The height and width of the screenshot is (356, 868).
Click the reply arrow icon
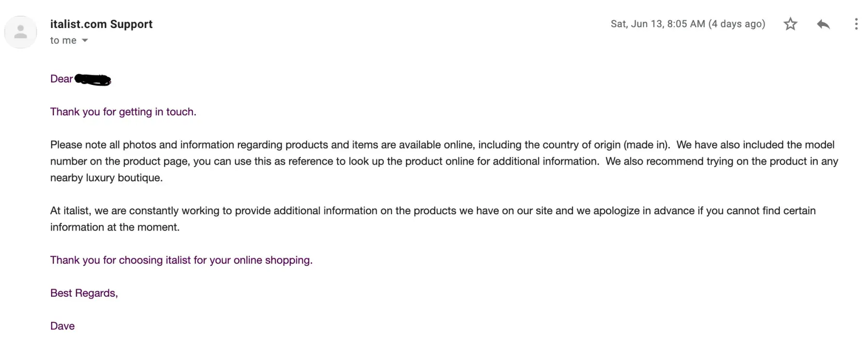[823, 24]
